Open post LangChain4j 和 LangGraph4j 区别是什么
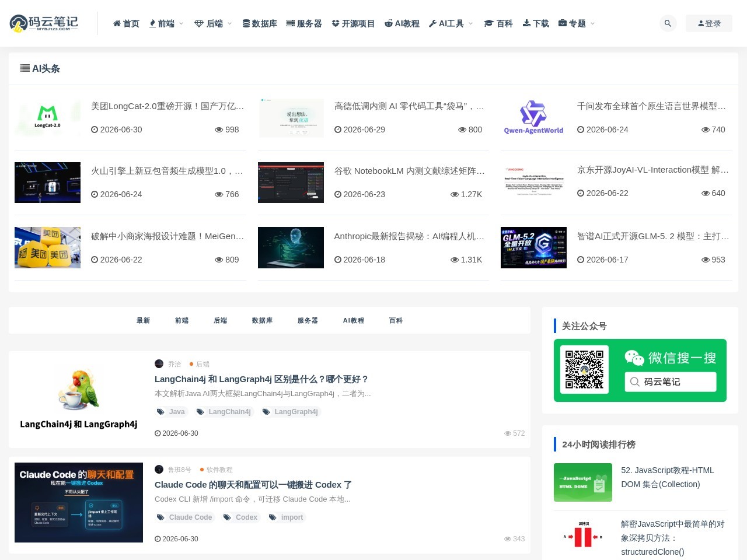 (261, 379)
